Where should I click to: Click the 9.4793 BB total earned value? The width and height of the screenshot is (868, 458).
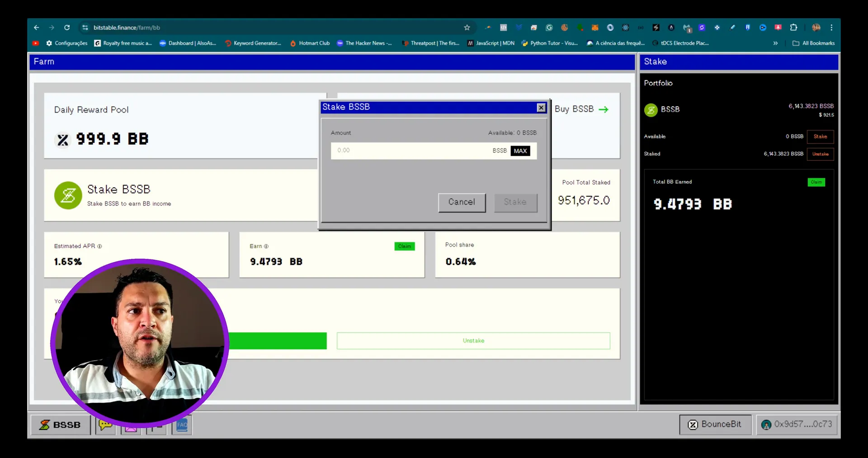click(693, 204)
